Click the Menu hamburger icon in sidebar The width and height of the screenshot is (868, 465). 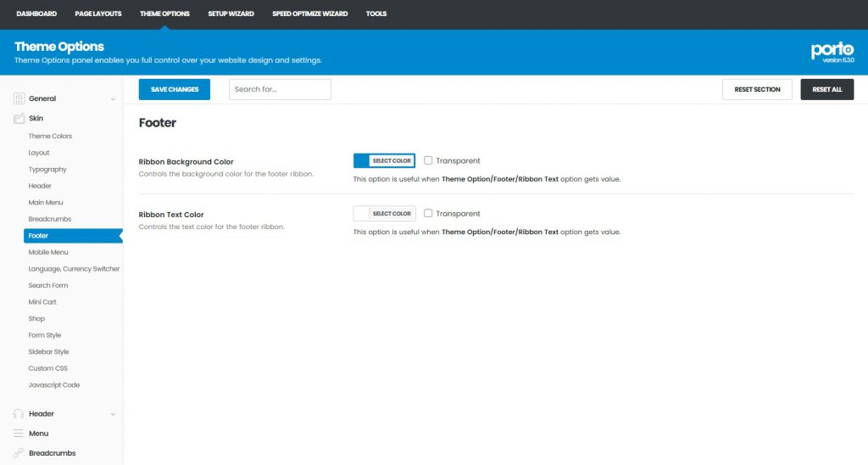click(x=19, y=434)
